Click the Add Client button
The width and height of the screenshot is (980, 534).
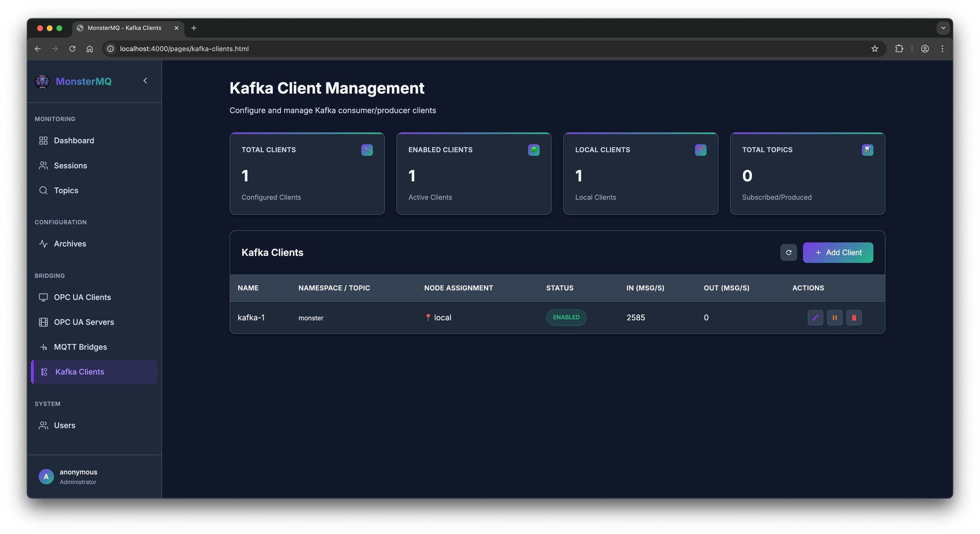[837, 253]
